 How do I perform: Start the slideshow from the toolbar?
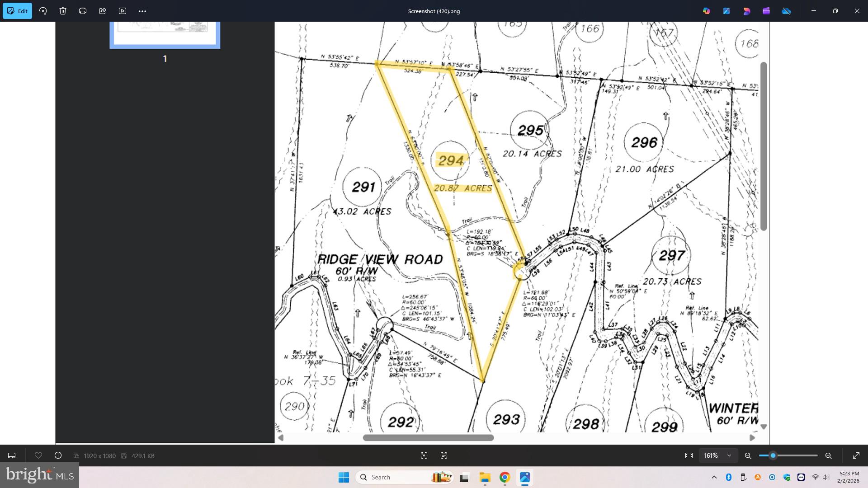click(x=123, y=11)
